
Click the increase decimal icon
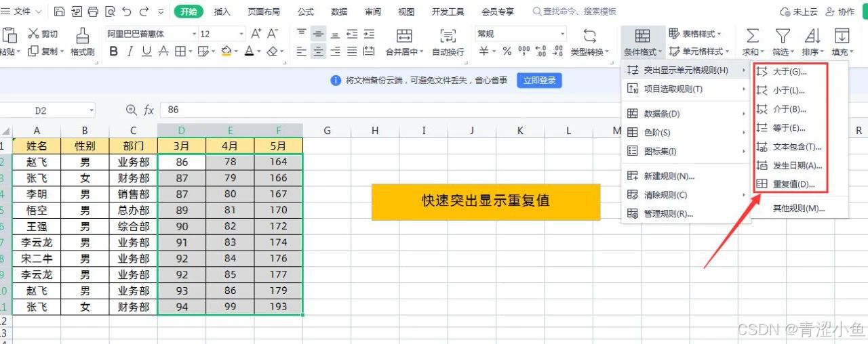point(540,51)
